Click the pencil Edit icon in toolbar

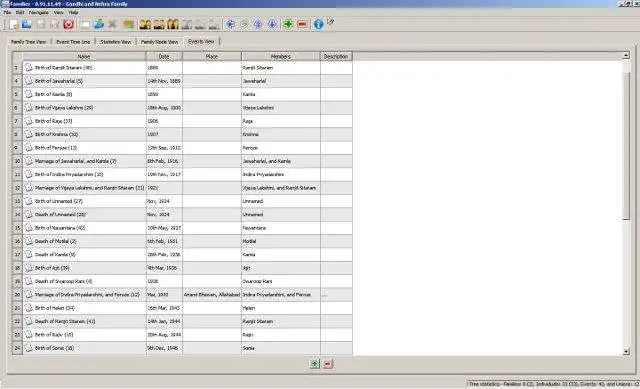(x=99, y=24)
